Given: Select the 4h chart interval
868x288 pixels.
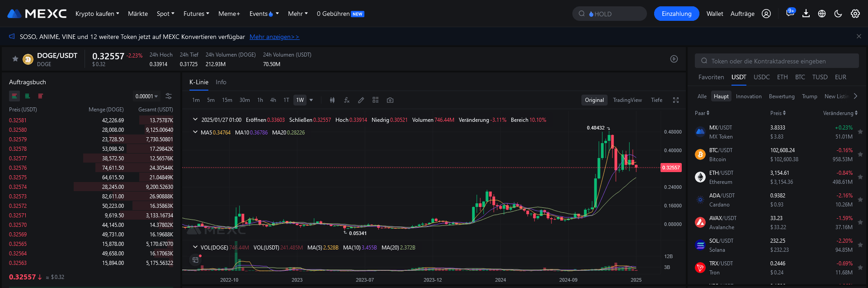Looking at the screenshot, I should coord(273,100).
